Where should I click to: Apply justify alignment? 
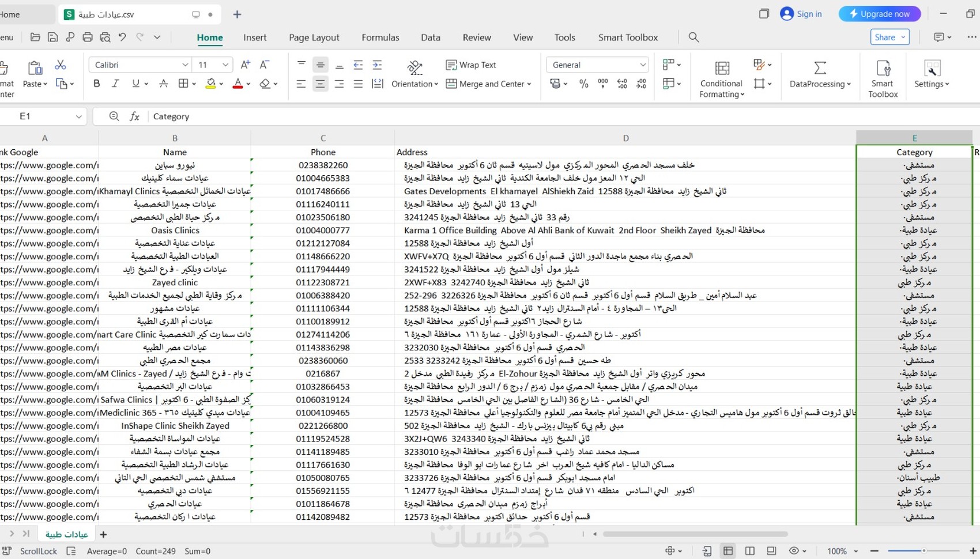pyautogui.click(x=358, y=84)
